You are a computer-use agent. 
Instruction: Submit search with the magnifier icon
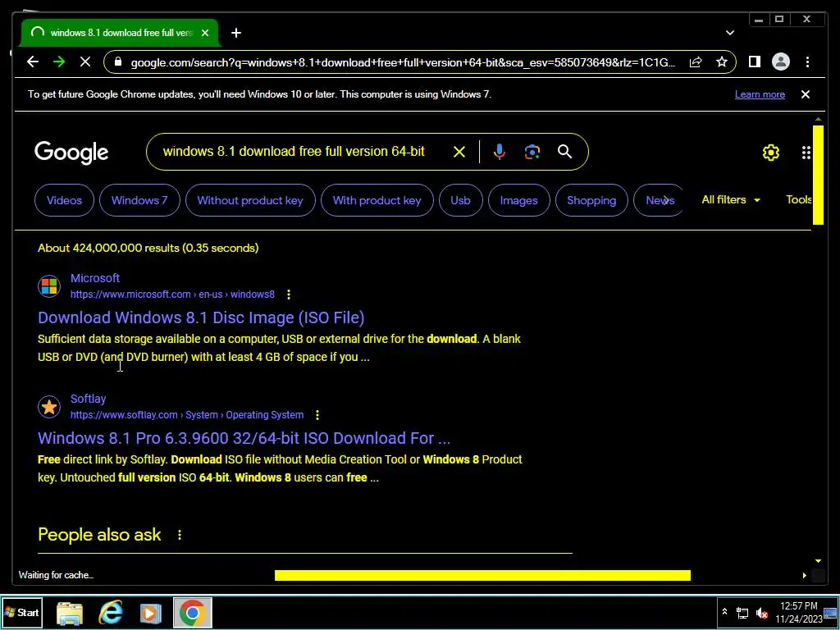[564, 152]
